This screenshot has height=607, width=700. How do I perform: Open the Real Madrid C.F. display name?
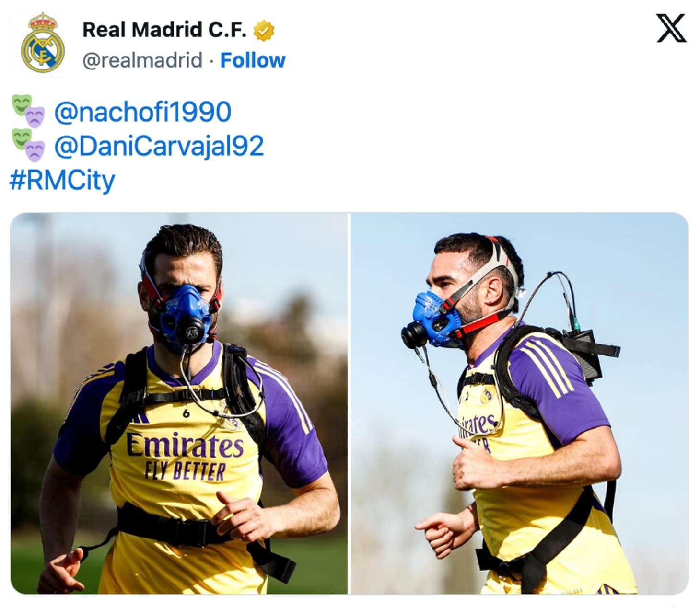pos(164,30)
